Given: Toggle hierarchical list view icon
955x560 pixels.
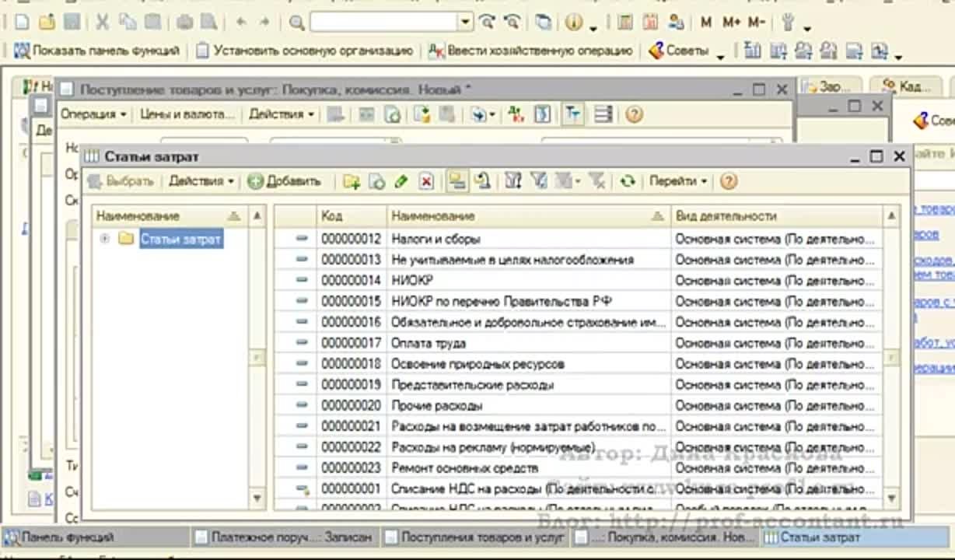Looking at the screenshot, I should (x=457, y=181).
